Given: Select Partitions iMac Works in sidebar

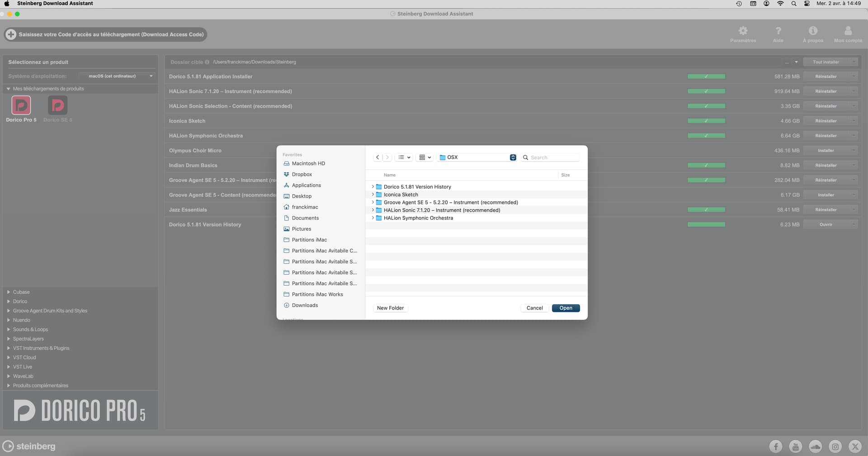Looking at the screenshot, I should pos(313,294).
